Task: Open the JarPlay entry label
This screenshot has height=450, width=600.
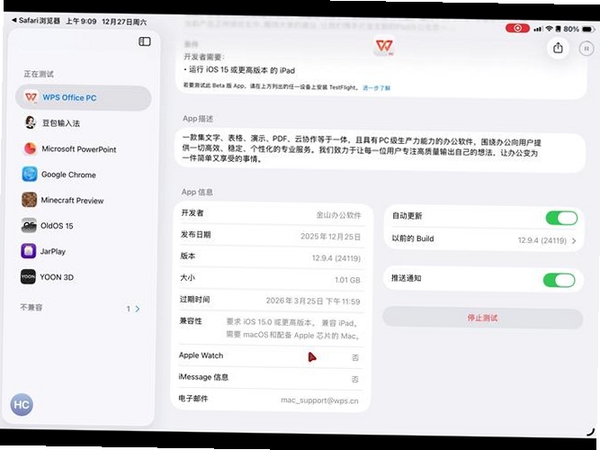Action: pos(53,252)
